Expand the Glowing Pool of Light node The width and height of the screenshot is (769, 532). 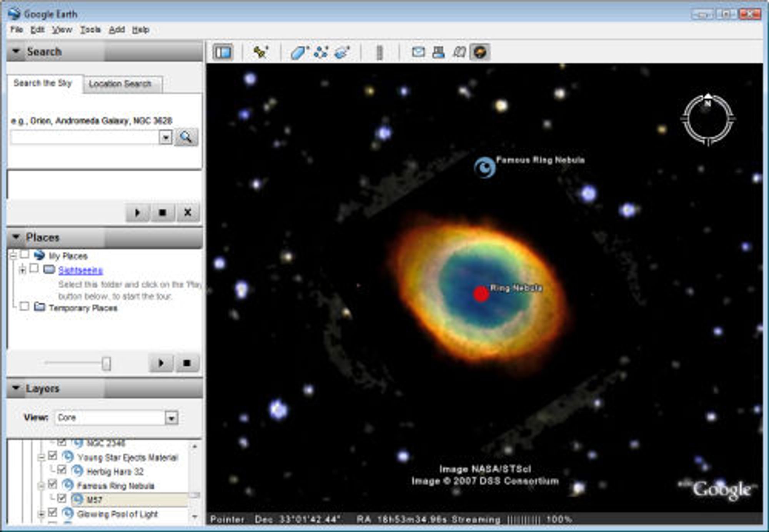(x=41, y=514)
